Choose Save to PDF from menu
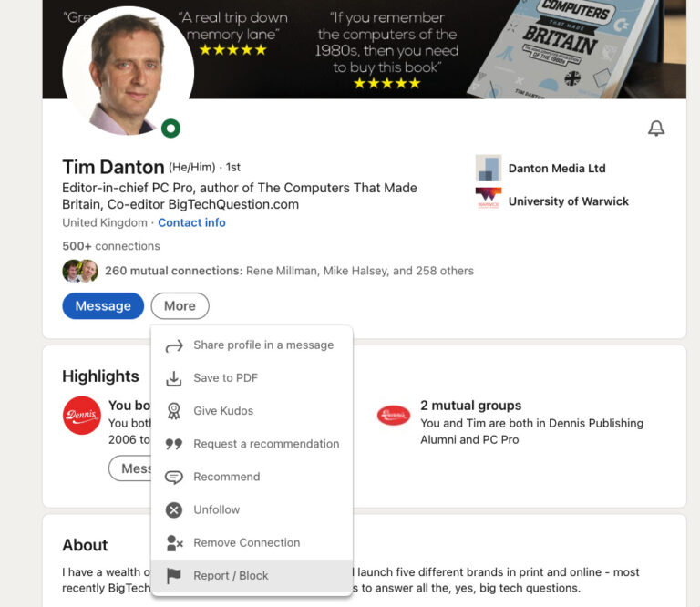 [252, 378]
